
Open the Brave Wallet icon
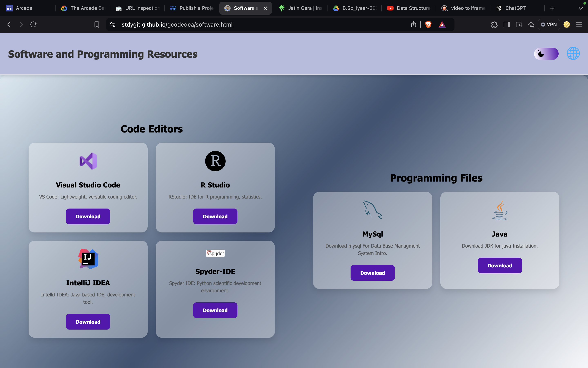pos(519,25)
